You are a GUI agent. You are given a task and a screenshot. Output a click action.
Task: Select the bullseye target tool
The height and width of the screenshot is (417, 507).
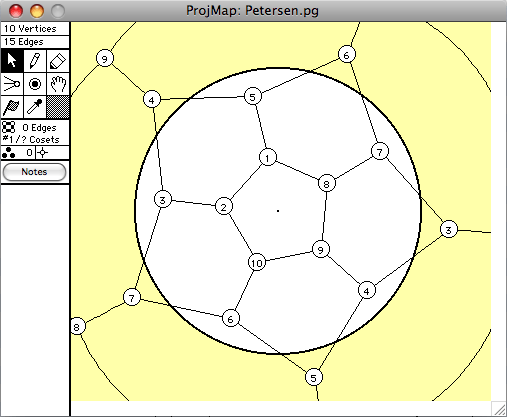tap(35, 84)
